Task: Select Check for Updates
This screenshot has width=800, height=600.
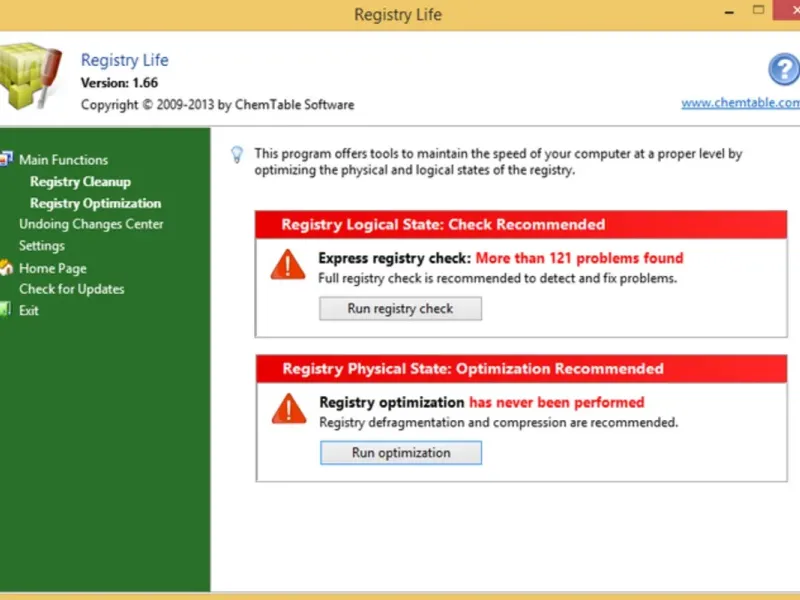Action: pos(71,289)
